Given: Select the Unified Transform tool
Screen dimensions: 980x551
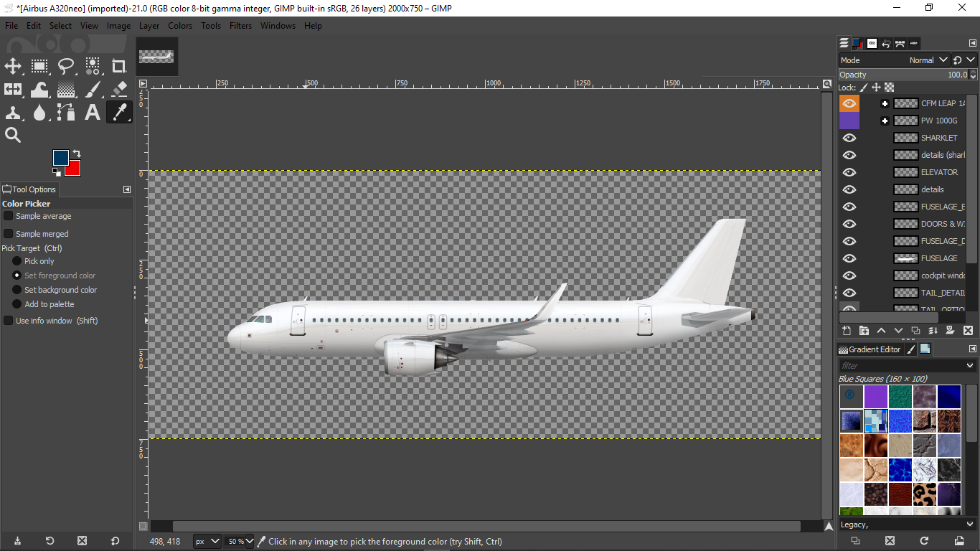Looking at the screenshot, I should pyautogui.click(x=13, y=90).
